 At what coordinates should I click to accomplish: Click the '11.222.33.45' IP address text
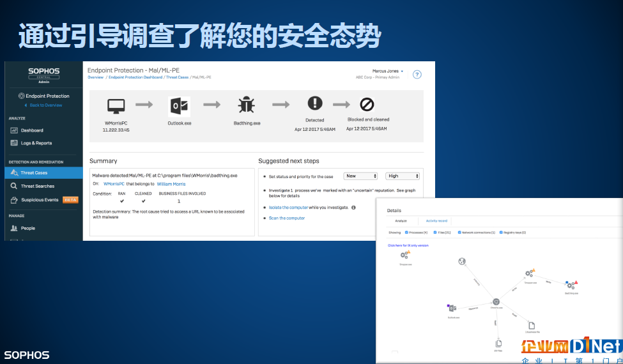coord(116,130)
